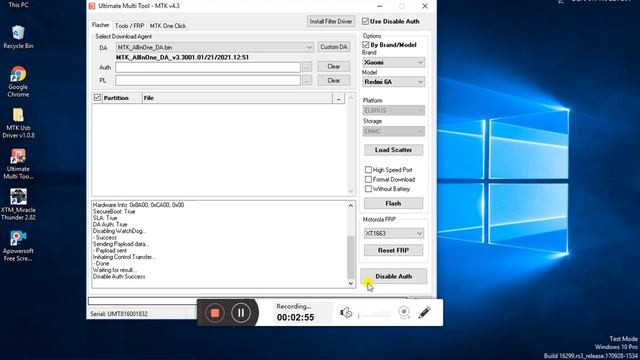Stop the screen recording
The image size is (640, 360).
point(215,313)
